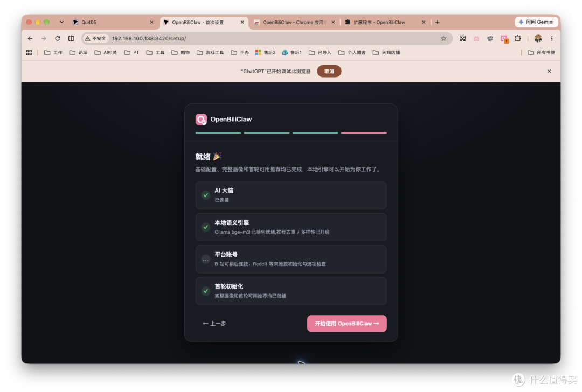This screenshot has height=392, width=582.
Task: Open 已导入 bookmark folder
Action: click(x=320, y=53)
